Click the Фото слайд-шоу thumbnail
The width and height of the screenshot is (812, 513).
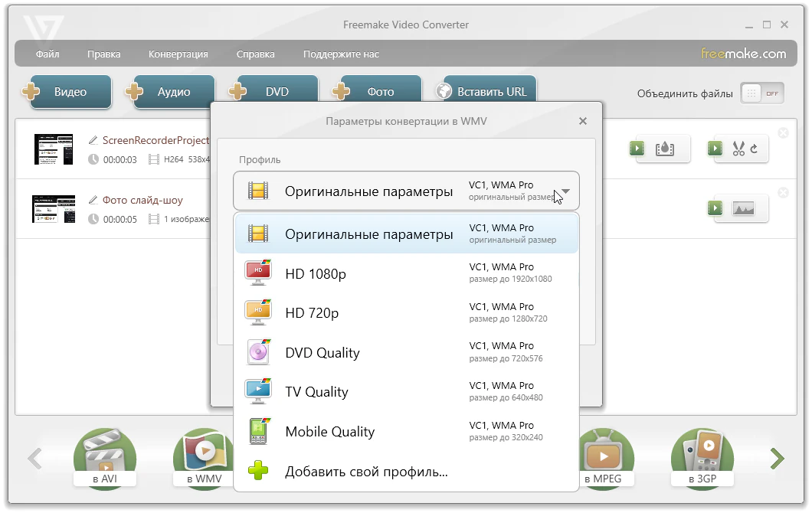tap(54, 209)
